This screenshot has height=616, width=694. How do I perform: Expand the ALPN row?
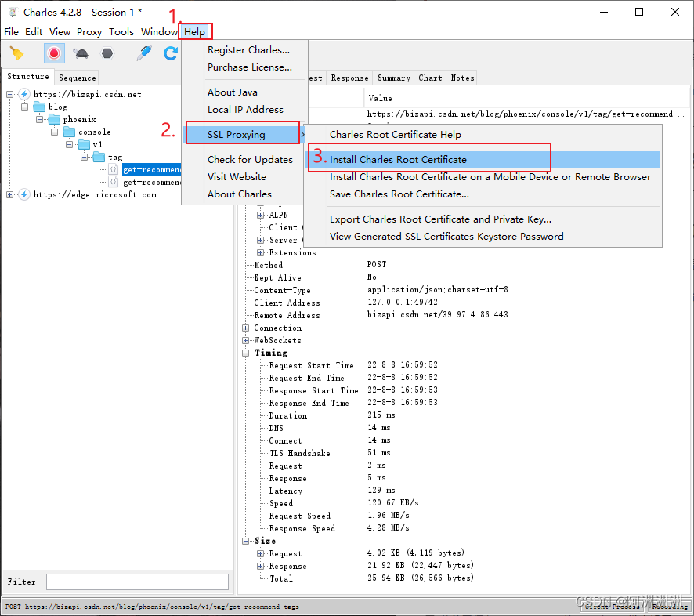click(260, 216)
